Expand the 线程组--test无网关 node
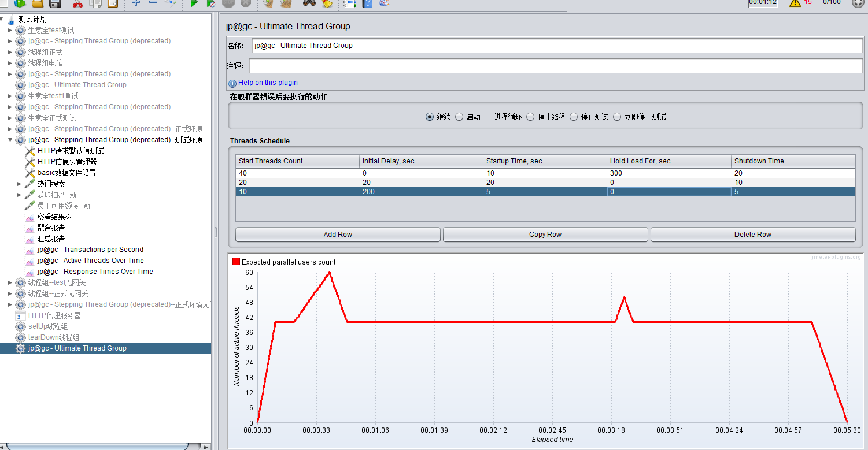 10,282
